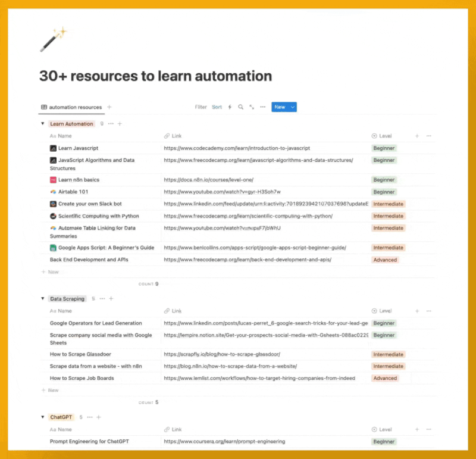Open Data Scraping group options dots
Screen dimensions: 476x459
click(102, 299)
